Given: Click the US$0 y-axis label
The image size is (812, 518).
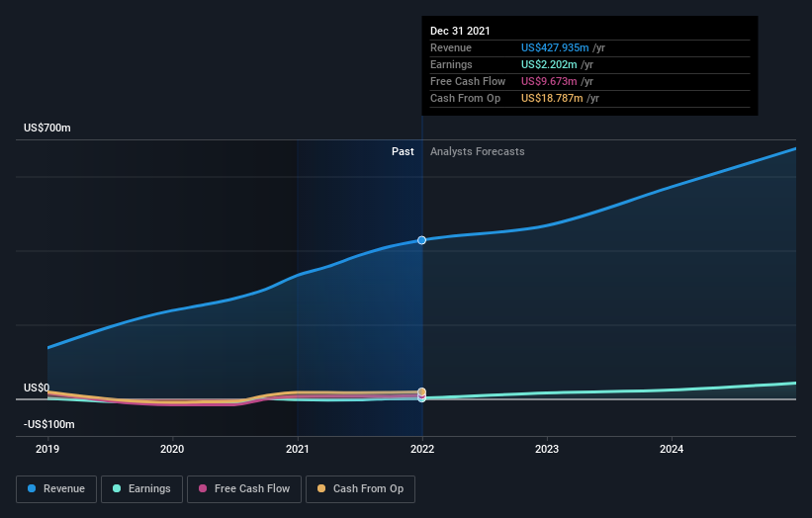Looking at the screenshot, I should [x=37, y=388].
